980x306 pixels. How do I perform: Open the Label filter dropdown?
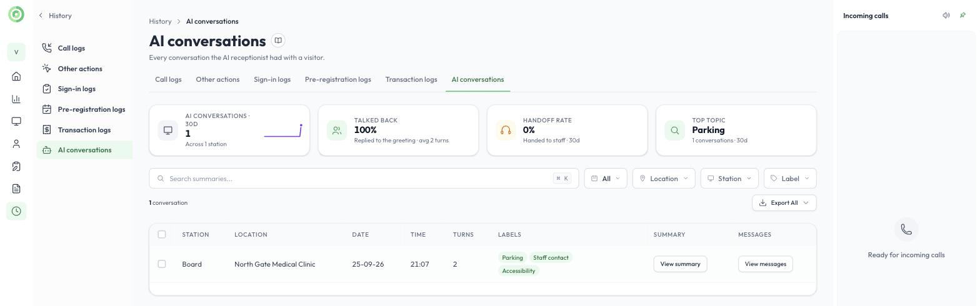[x=790, y=179]
